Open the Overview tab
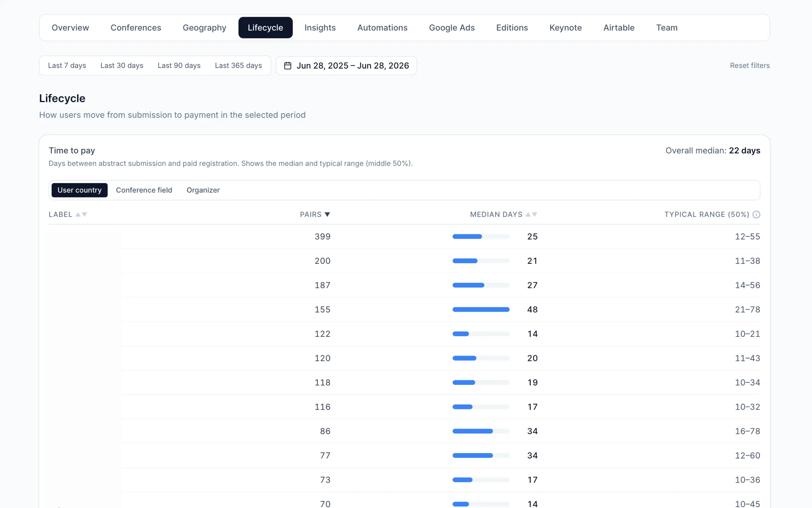 [70, 28]
